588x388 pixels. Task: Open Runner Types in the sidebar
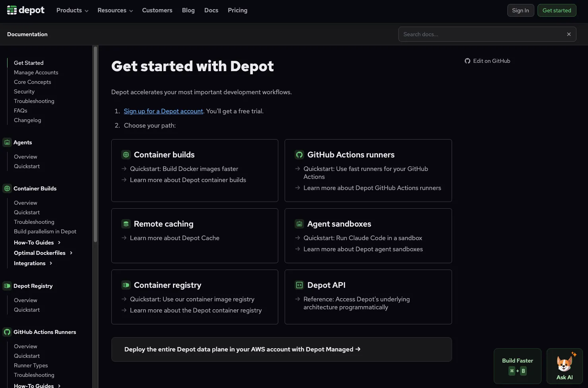tap(31, 365)
